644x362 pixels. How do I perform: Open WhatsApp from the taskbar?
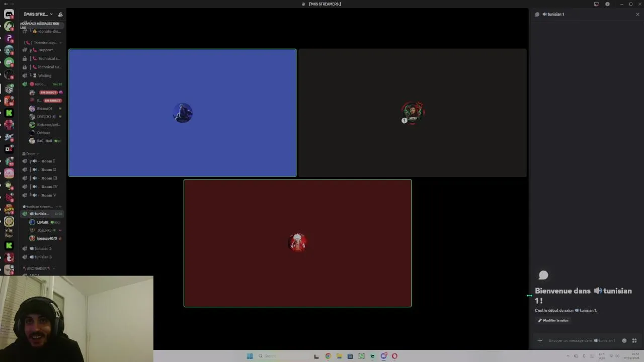[x=361, y=356]
